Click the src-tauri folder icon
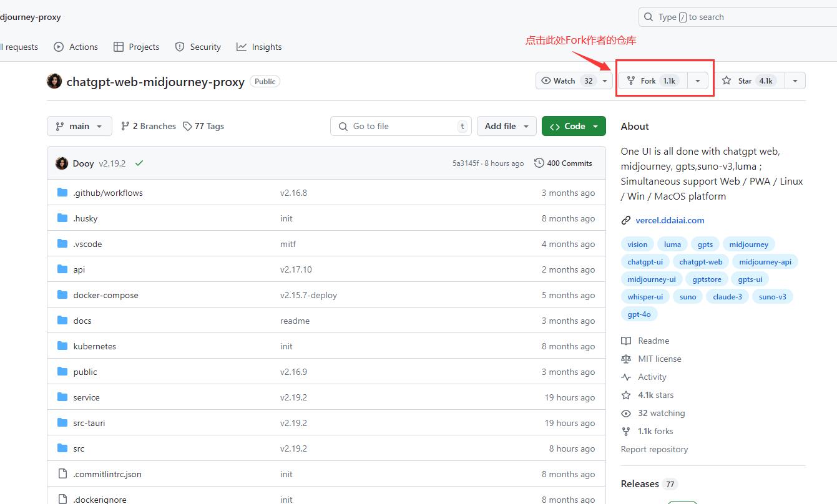 (62, 423)
